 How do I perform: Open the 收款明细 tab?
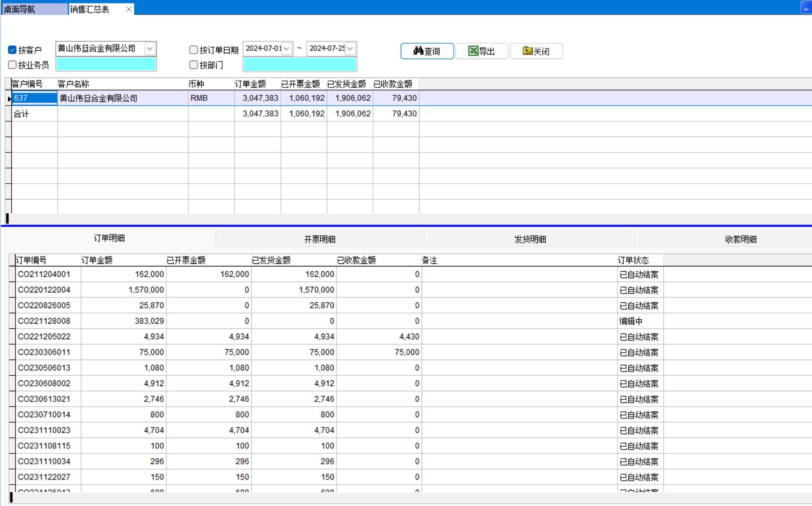pyautogui.click(x=741, y=239)
